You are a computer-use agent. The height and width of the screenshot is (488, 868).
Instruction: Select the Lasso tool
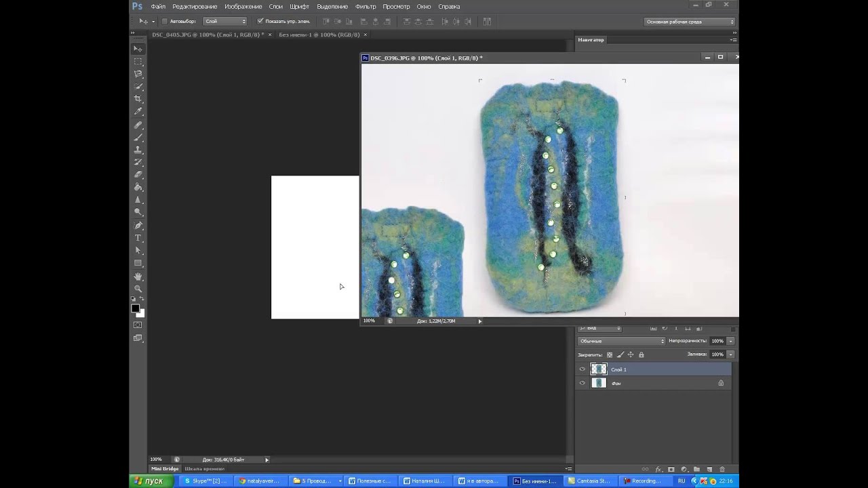[138, 74]
